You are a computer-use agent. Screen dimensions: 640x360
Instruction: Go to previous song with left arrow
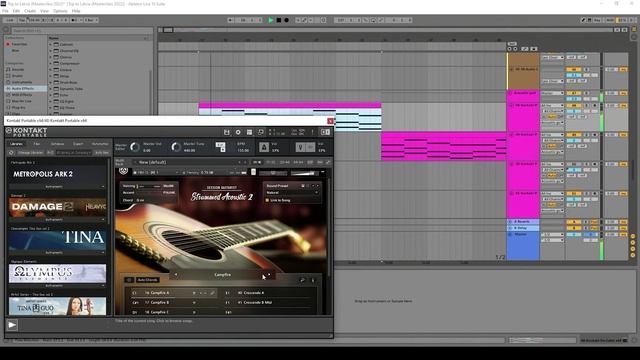[176, 275]
